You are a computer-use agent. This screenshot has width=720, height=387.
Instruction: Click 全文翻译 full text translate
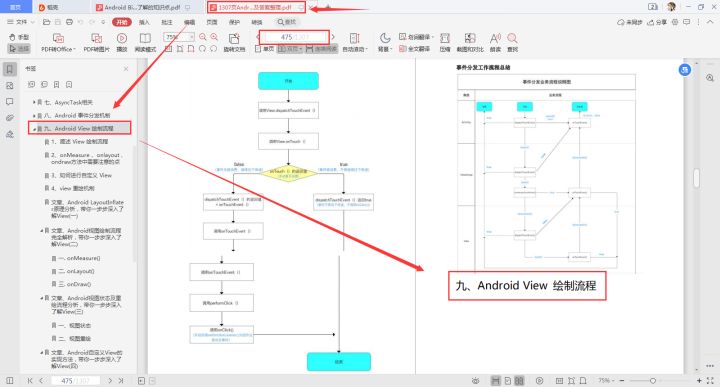click(415, 49)
